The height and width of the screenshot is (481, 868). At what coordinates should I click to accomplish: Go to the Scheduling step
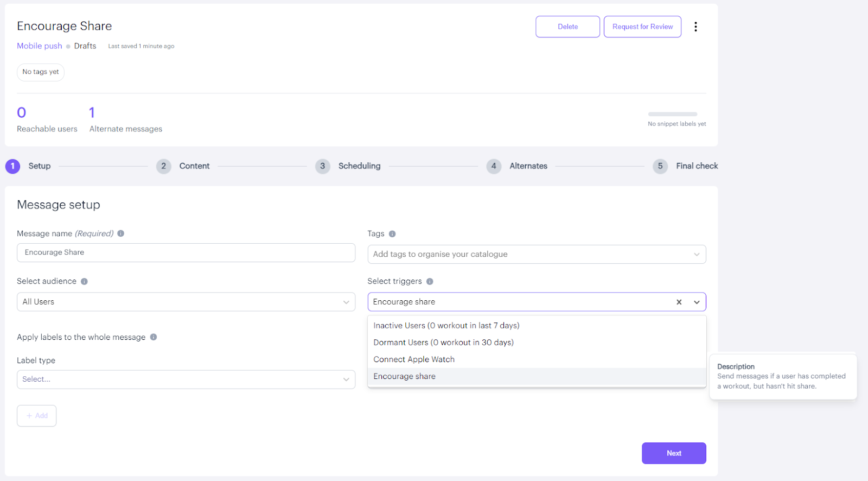point(359,166)
